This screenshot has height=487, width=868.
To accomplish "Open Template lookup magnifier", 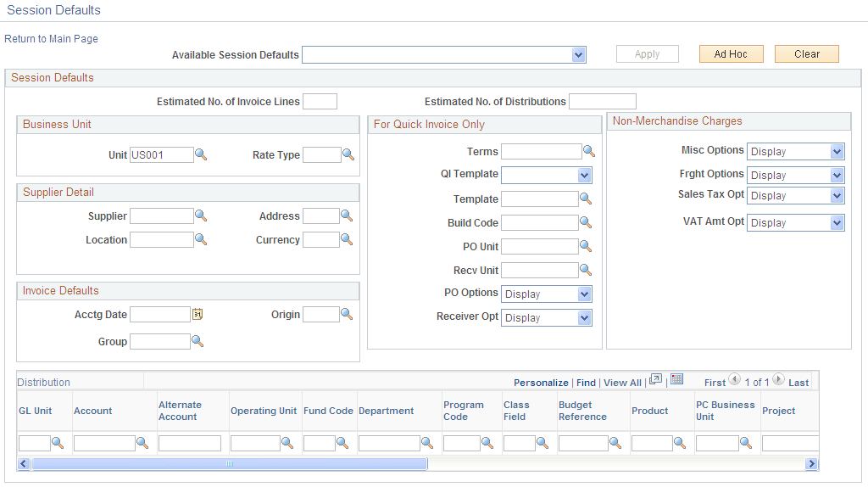I will pos(586,199).
